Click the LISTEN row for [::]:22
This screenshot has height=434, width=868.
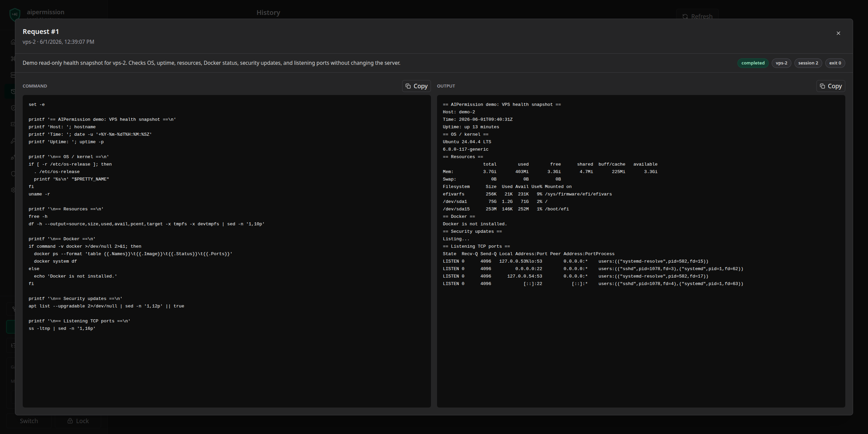(x=593, y=284)
